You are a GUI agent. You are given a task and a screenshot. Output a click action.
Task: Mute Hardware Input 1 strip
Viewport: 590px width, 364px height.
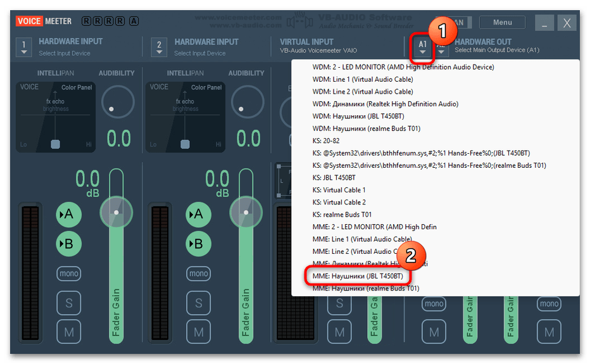69,332
